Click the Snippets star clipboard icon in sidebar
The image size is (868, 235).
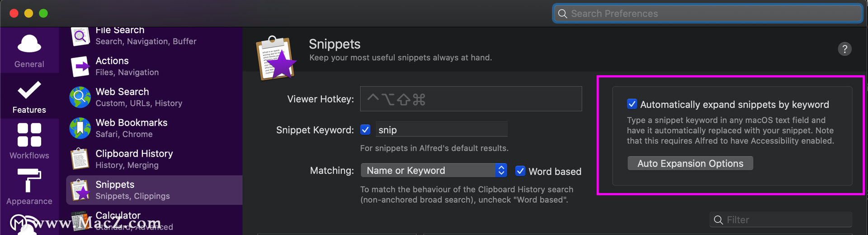click(x=80, y=190)
